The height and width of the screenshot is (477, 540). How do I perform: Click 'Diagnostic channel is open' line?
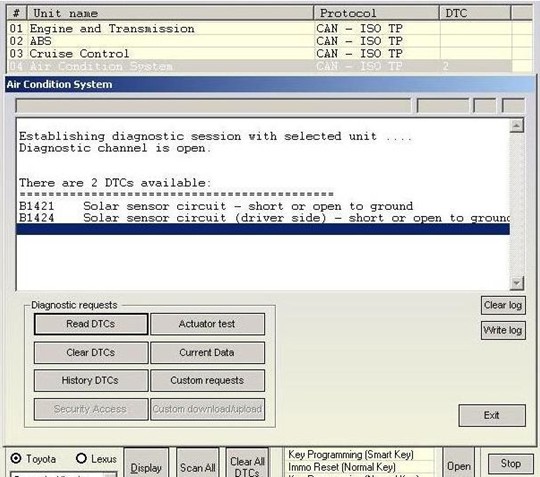tap(115, 148)
